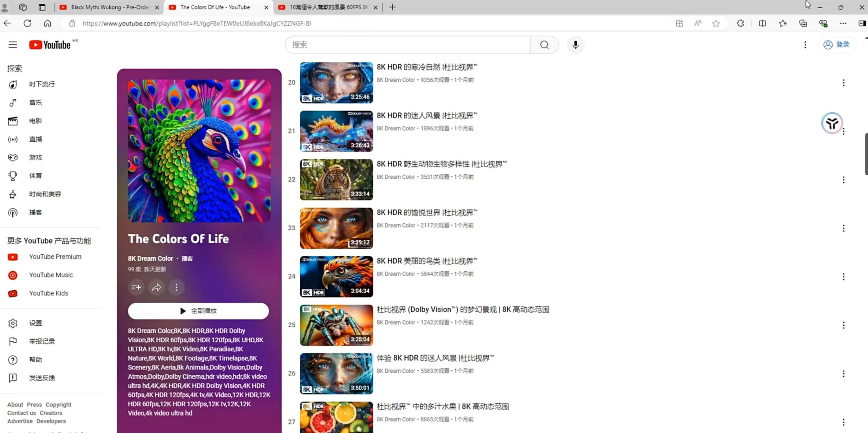The image size is (868, 433).
Task: Click the page vertical scrollbar thumb
Action: (x=866, y=154)
